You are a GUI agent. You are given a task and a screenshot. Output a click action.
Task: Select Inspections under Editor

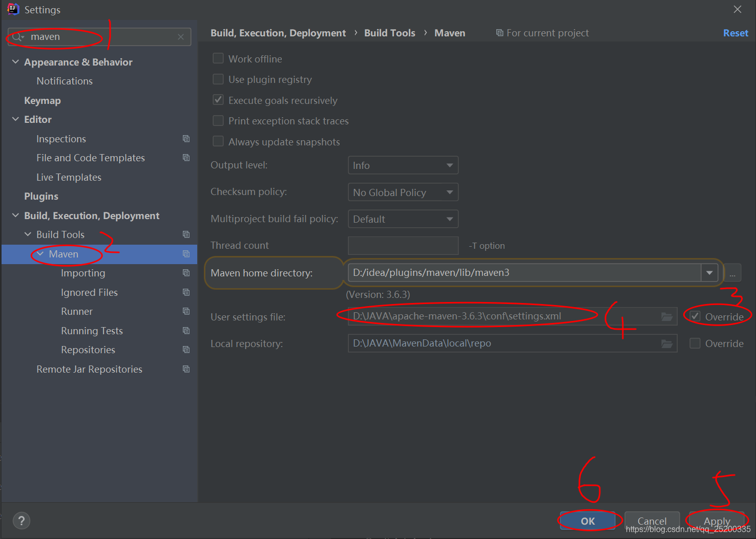tap(61, 139)
